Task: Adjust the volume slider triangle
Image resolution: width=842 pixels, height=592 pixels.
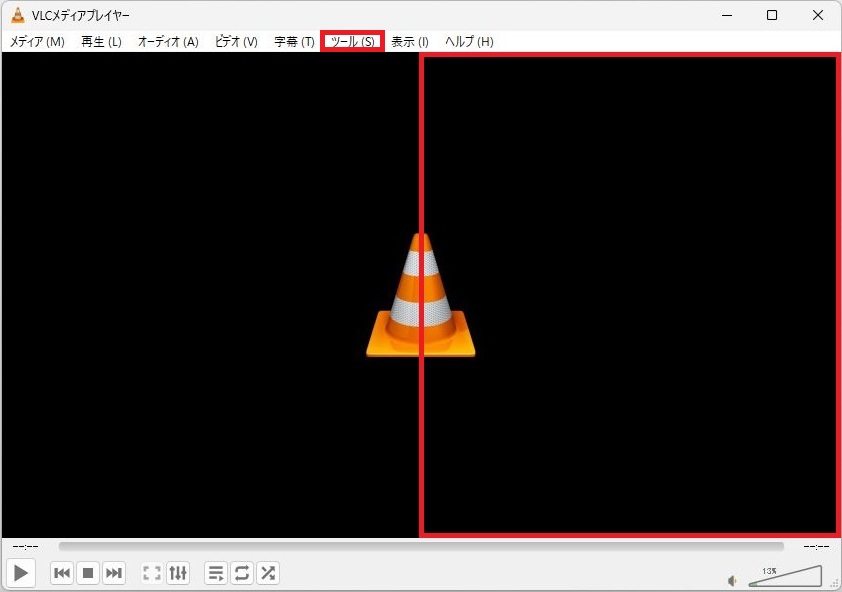Action: coord(786,577)
